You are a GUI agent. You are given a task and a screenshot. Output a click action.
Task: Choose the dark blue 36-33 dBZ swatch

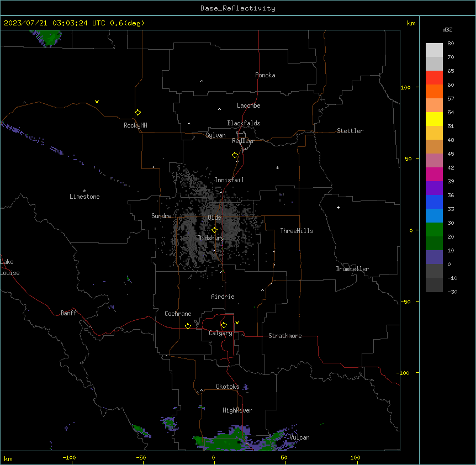[434, 202]
